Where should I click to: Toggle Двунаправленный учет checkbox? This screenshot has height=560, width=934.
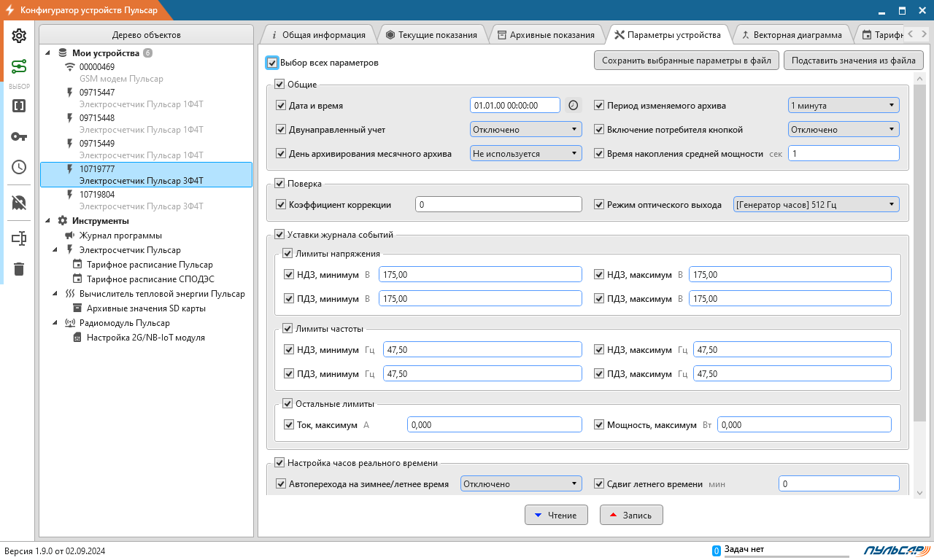(x=281, y=130)
